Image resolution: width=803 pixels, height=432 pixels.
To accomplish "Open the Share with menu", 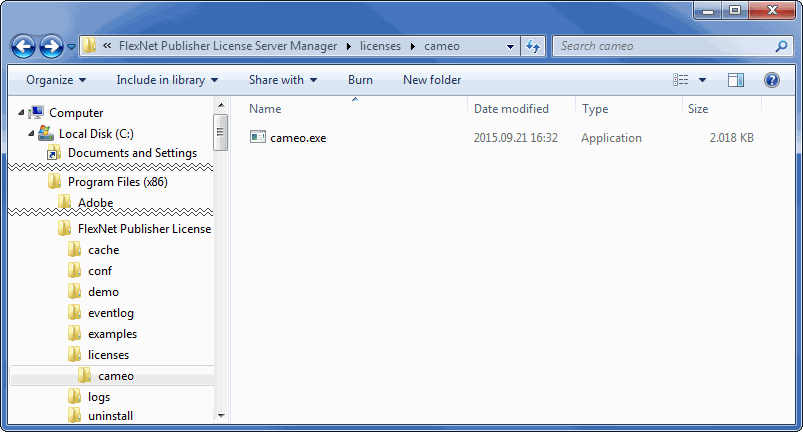I will click(x=283, y=80).
